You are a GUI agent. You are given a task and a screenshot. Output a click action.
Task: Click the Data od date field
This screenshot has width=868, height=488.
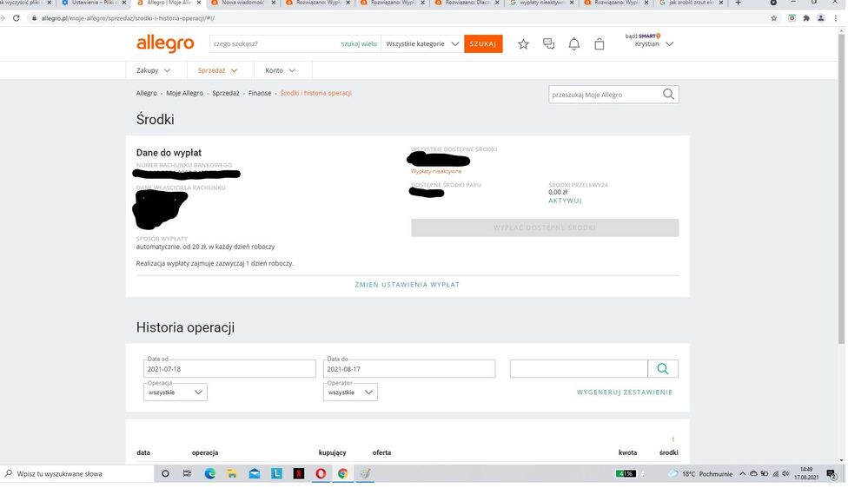[229, 369]
